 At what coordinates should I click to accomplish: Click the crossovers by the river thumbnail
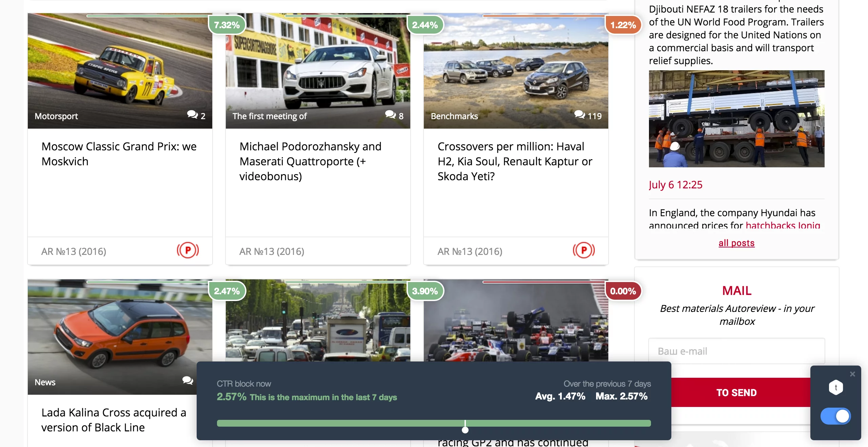pos(516,71)
